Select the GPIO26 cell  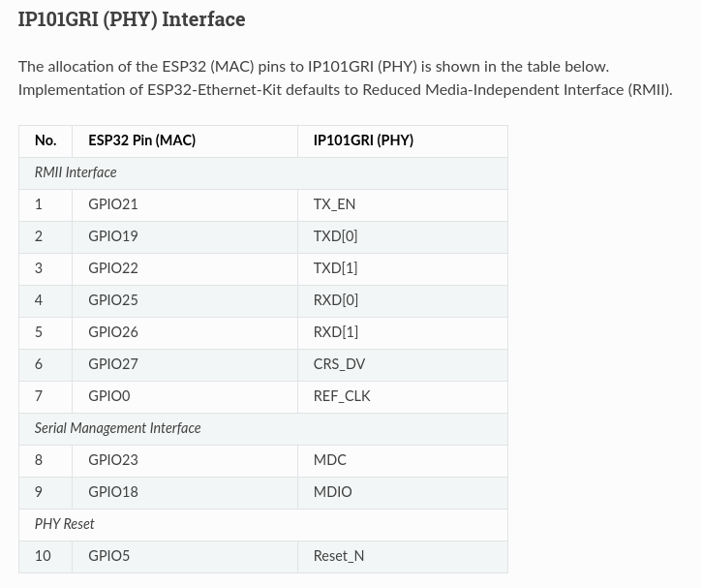[184, 332]
